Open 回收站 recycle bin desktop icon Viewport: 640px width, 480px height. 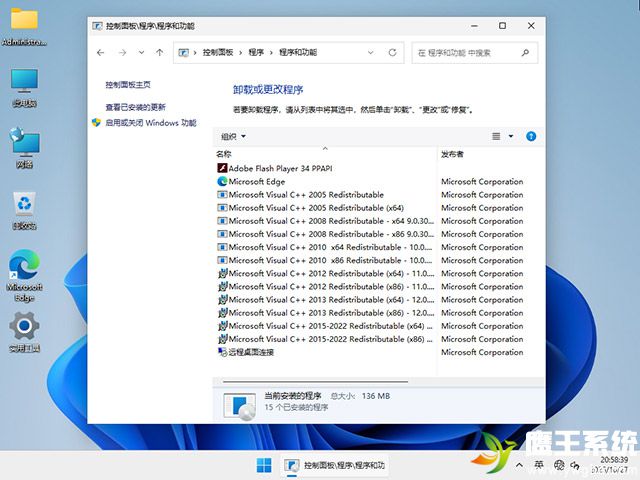click(24, 210)
